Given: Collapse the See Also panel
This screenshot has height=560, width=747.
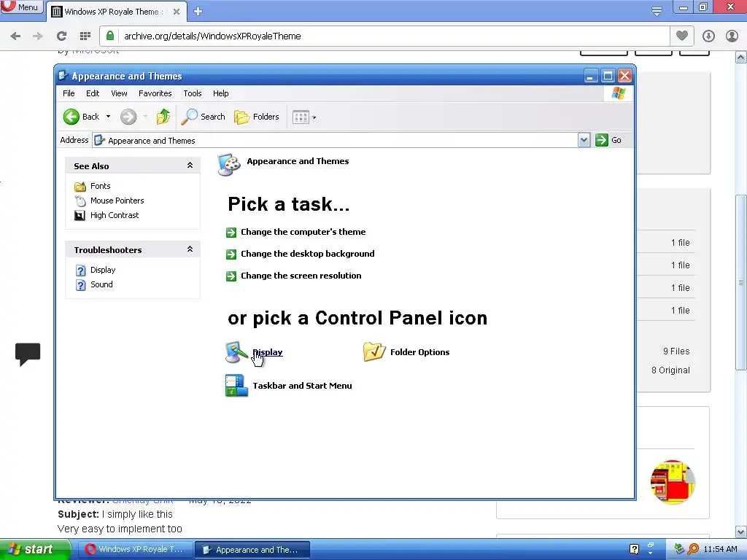Looking at the screenshot, I should click(190, 166).
